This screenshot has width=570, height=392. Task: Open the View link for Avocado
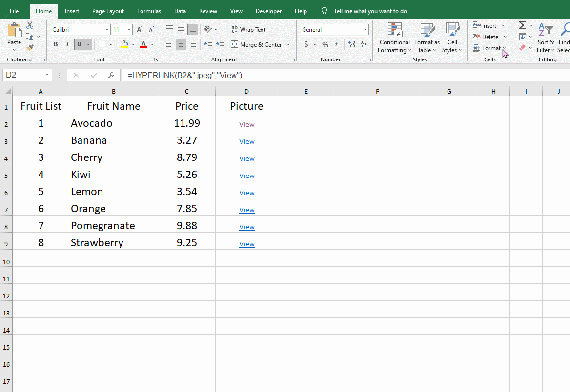[247, 125]
